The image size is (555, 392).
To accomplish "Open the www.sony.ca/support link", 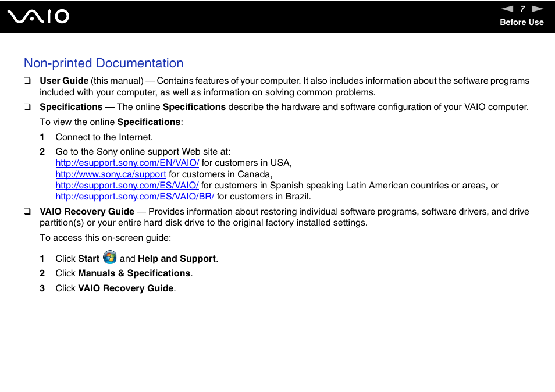I will tap(111, 174).
